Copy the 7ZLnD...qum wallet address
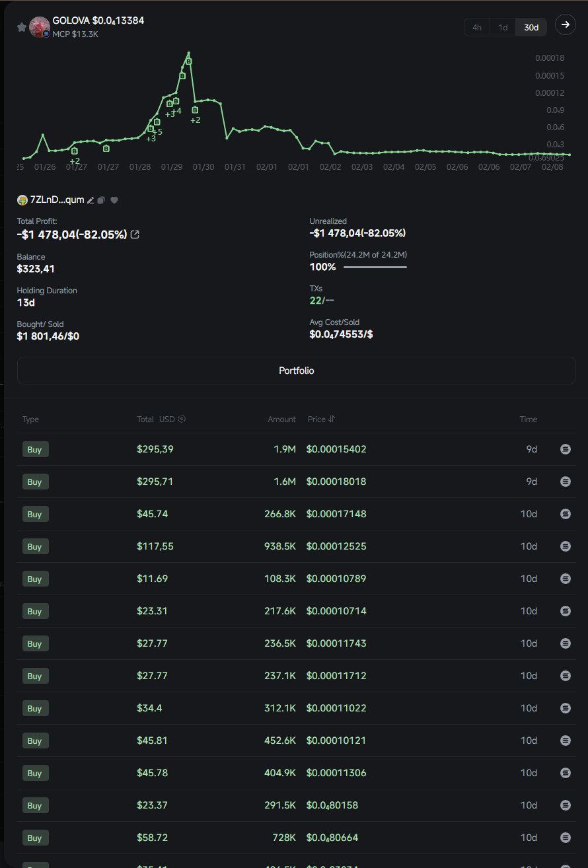The height and width of the screenshot is (868, 588). (101, 200)
